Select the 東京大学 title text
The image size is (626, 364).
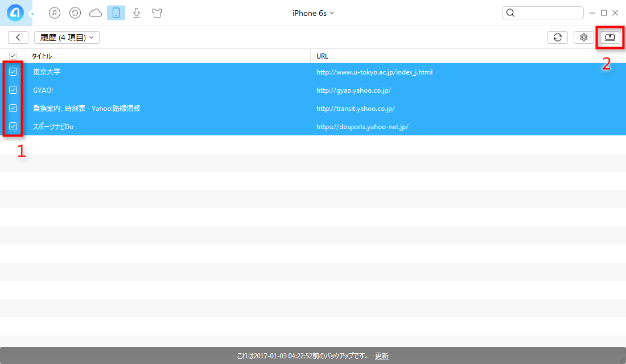point(47,72)
